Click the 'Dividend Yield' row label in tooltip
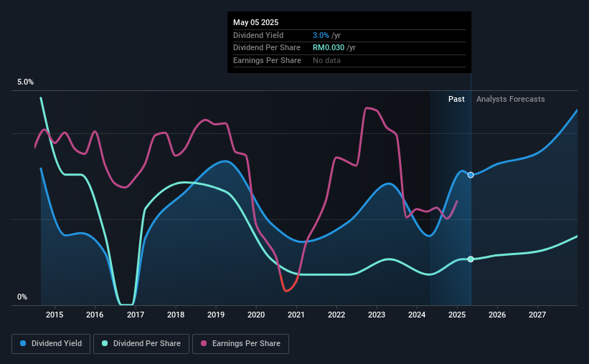Image resolution: width=589 pixels, height=364 pixels. point(258,35)
